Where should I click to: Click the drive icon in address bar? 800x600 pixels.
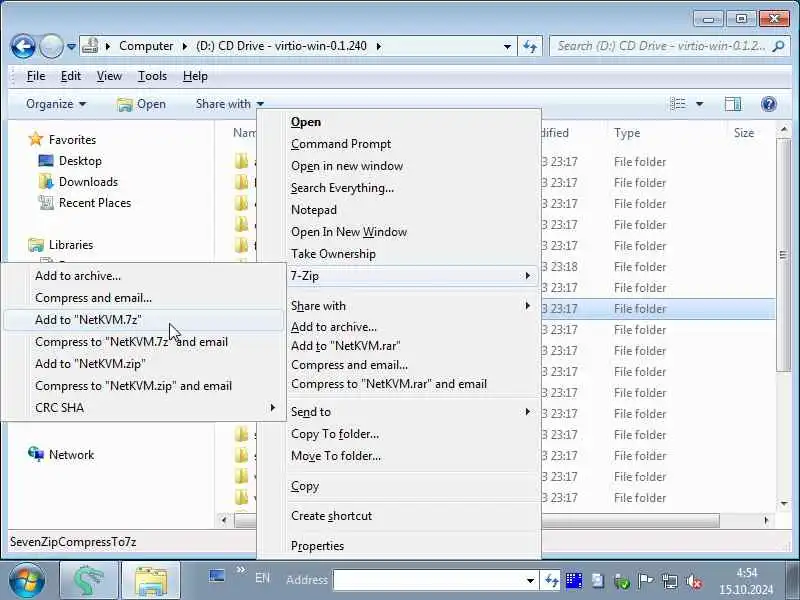(x=90, y=46)
